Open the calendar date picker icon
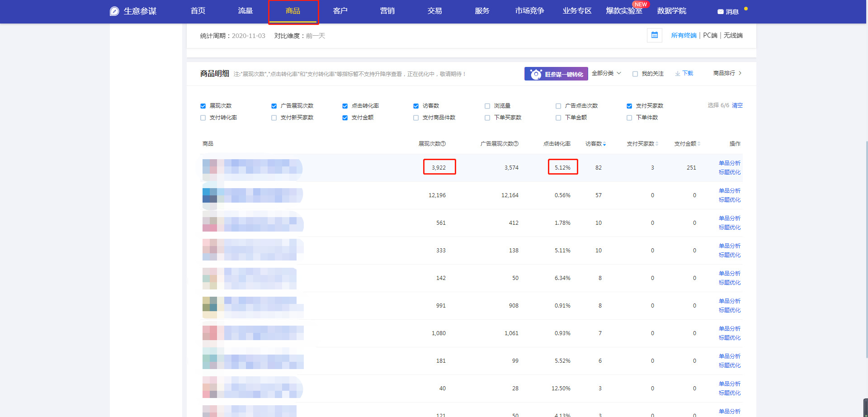Image resolution: width=868 pixels, height=417 pixels. [654, 35]
